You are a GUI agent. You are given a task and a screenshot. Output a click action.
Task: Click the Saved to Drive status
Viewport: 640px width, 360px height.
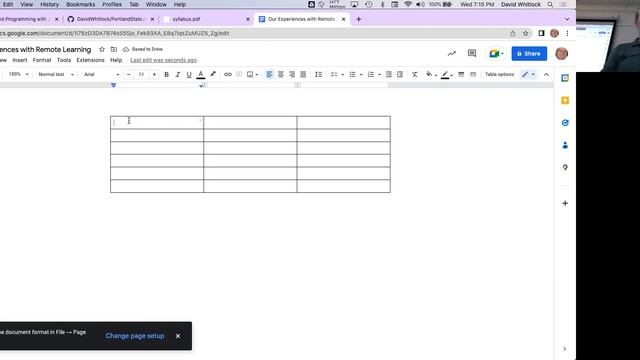(x=143, y=49)
